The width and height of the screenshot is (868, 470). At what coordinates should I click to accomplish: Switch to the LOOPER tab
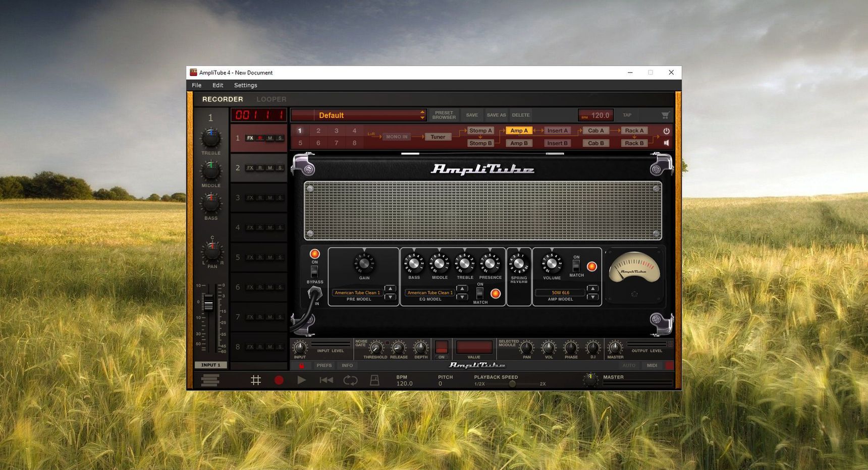(x=271, y=99)
